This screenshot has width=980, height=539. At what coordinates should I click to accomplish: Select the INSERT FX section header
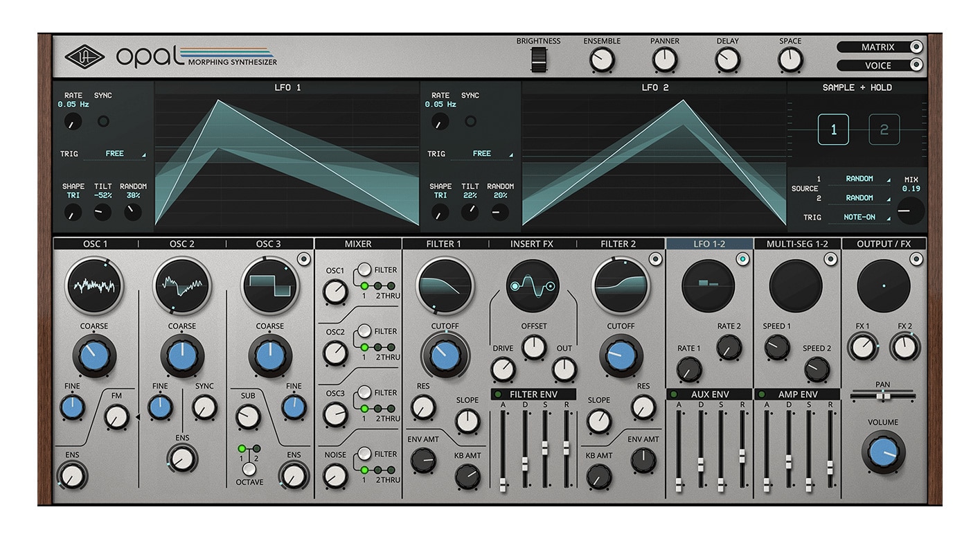click(x=532, y=244)
